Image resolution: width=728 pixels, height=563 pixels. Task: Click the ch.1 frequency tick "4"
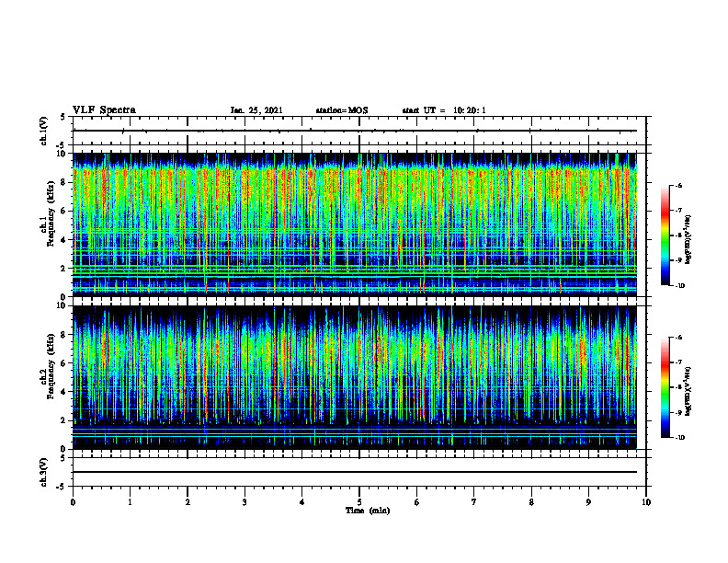63,240
